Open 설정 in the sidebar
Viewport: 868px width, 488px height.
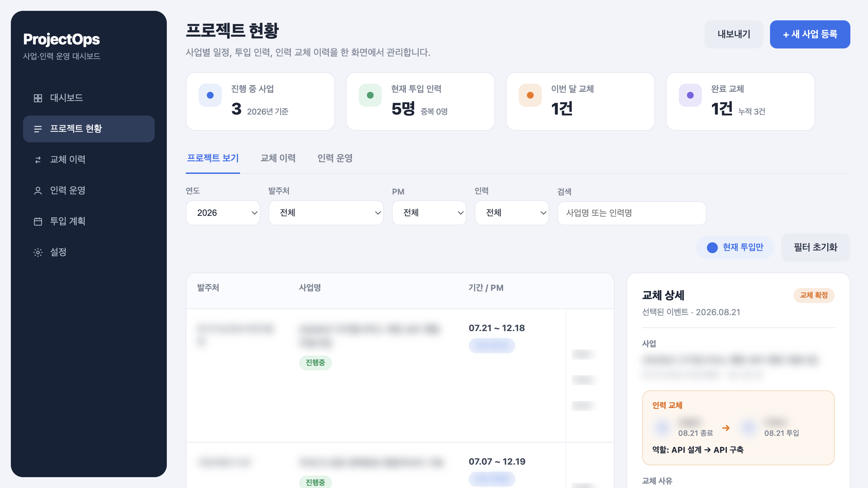89,252
